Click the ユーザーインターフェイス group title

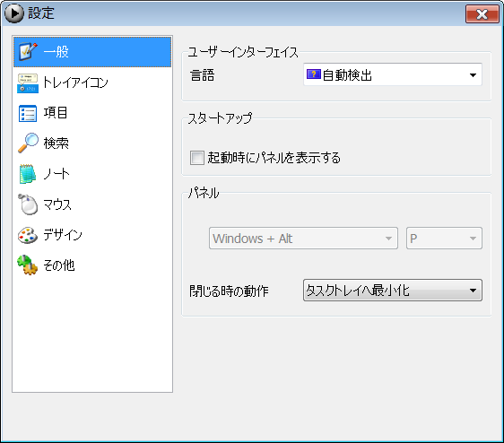coord(243,52)
